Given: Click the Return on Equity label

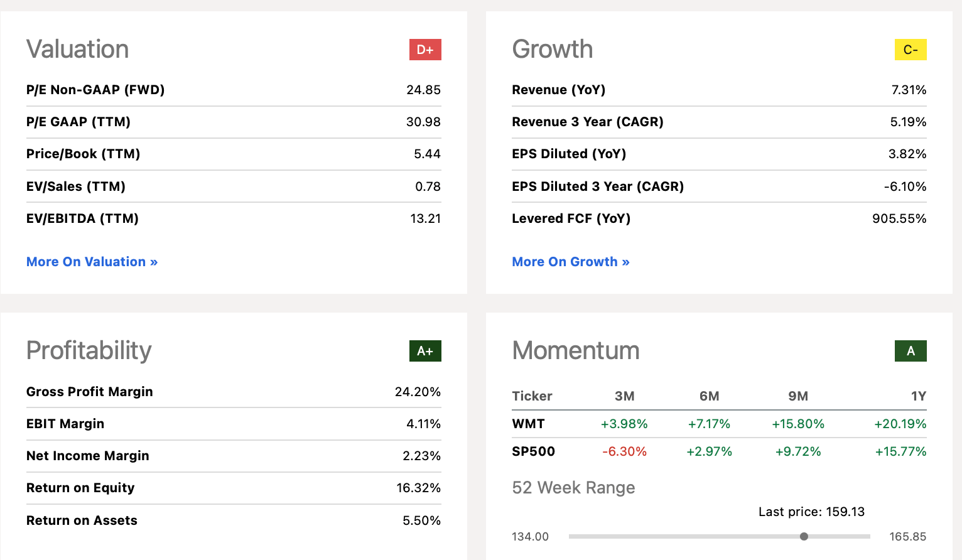Looking at the screenshot, I should pyautogui.click(x=80, y=488).
